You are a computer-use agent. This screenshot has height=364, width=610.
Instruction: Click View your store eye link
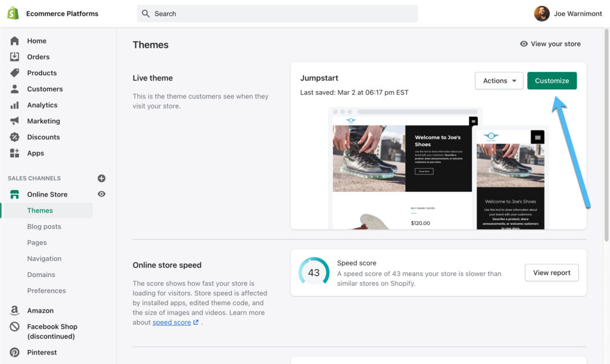pos(550,44)
